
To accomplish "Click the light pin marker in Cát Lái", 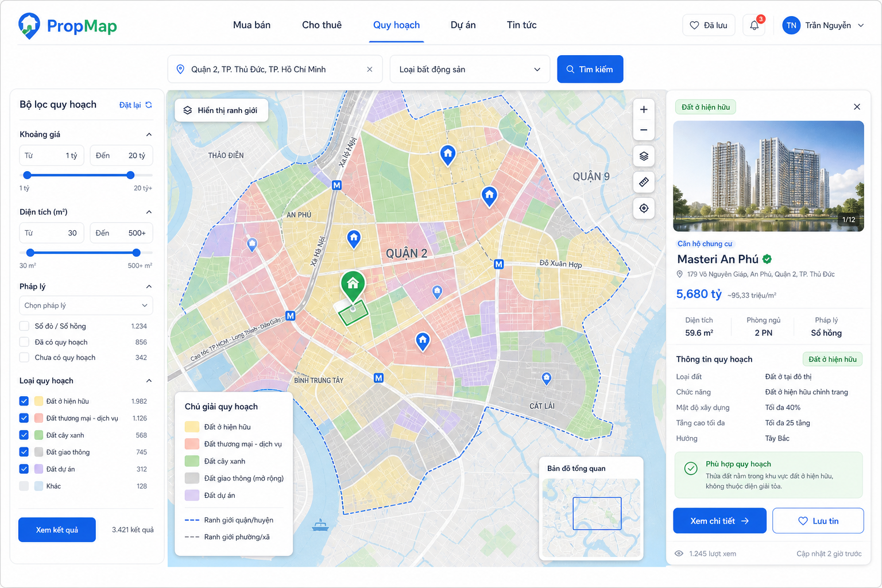I will point(547,378).
